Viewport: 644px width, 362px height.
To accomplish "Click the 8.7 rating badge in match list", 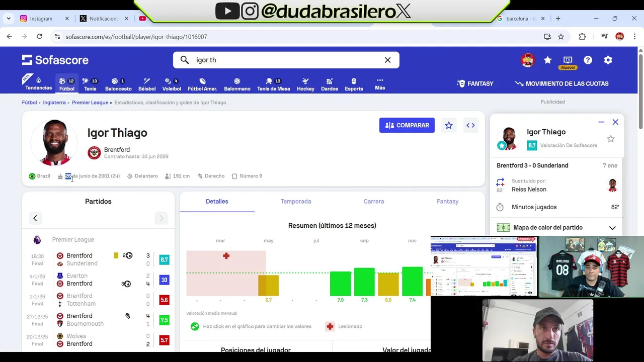I will click(x=164, y=260).
